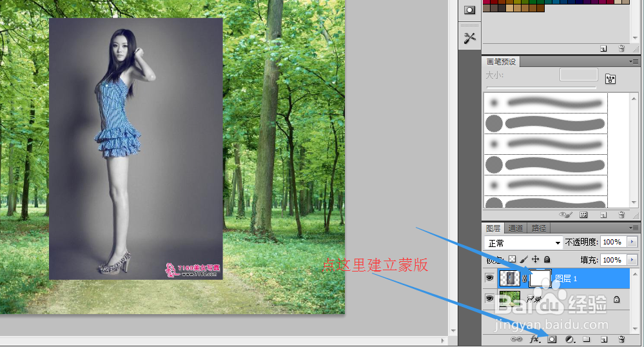
Task: Open layer style fx menu
Action: click(x=534, y=339)
